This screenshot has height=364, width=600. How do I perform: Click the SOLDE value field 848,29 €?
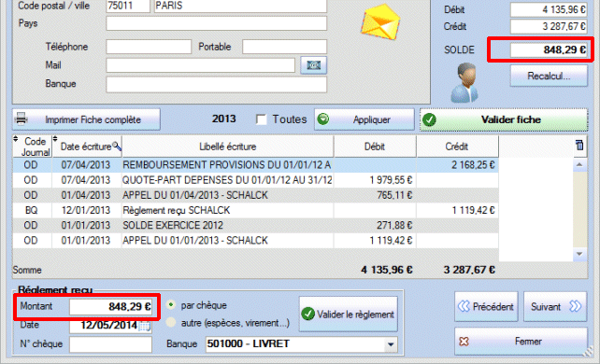coord(549,49)
